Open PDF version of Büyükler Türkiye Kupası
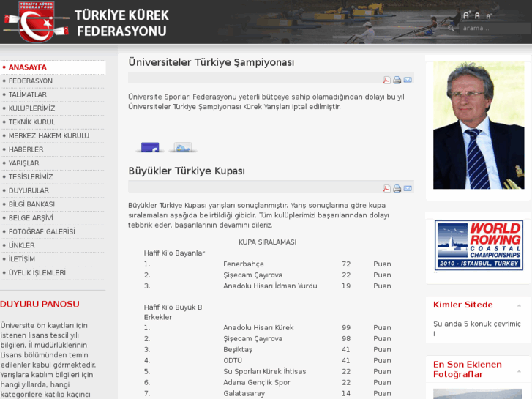Viewport: 532px width, 399px height. tap(386, 188)
